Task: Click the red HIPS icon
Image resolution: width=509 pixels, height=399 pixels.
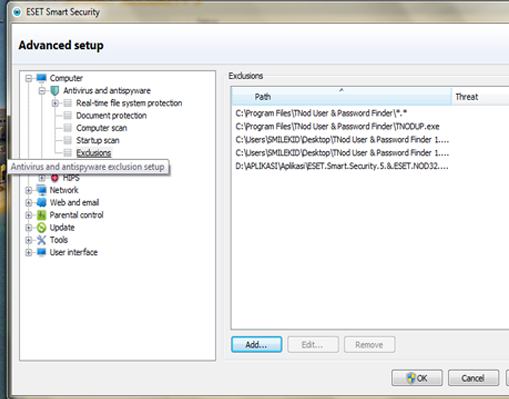Action: (55, 178)
